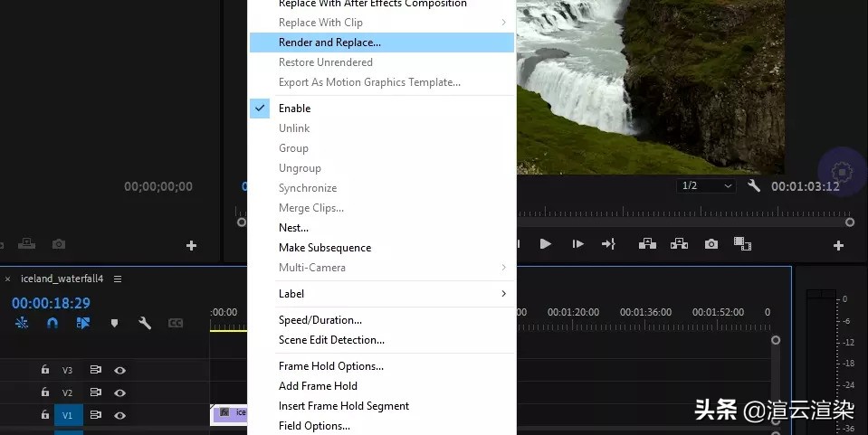This screenshot has width=868, height=435.
Task: Click the Extract button in Program Monitor
Action: click(x=679, y=243)
